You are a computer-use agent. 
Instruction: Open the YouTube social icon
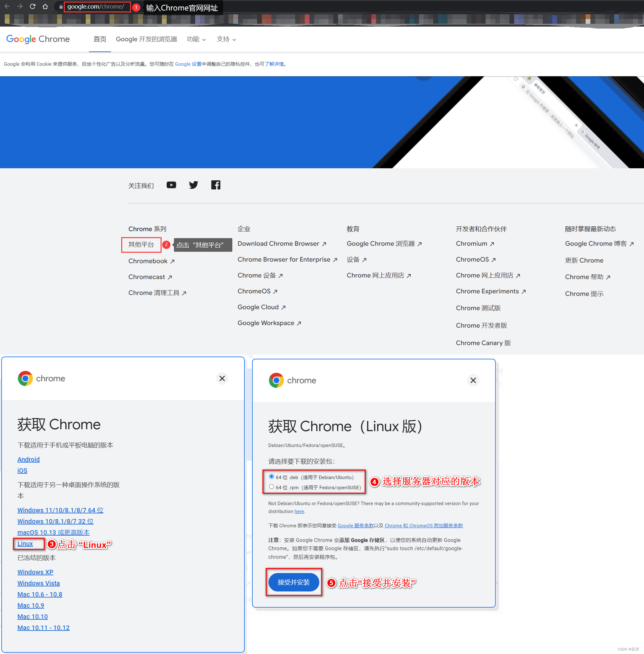[171, 185]
